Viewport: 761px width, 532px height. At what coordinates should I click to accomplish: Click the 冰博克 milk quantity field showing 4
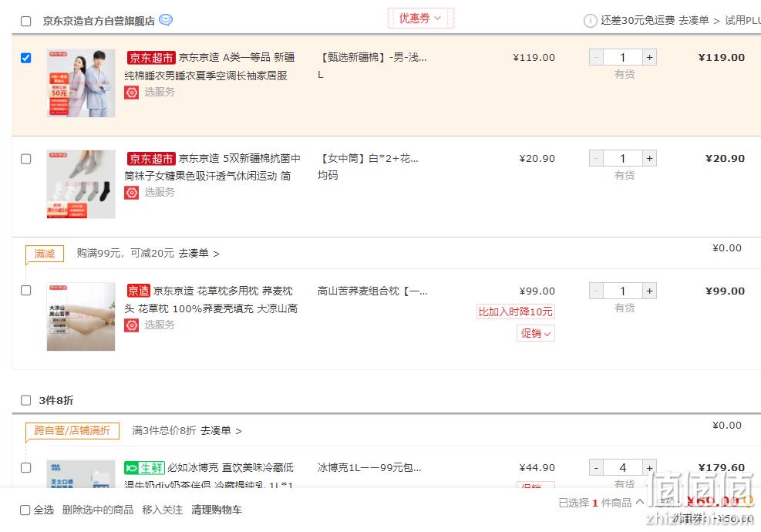(x=623, y=468)
